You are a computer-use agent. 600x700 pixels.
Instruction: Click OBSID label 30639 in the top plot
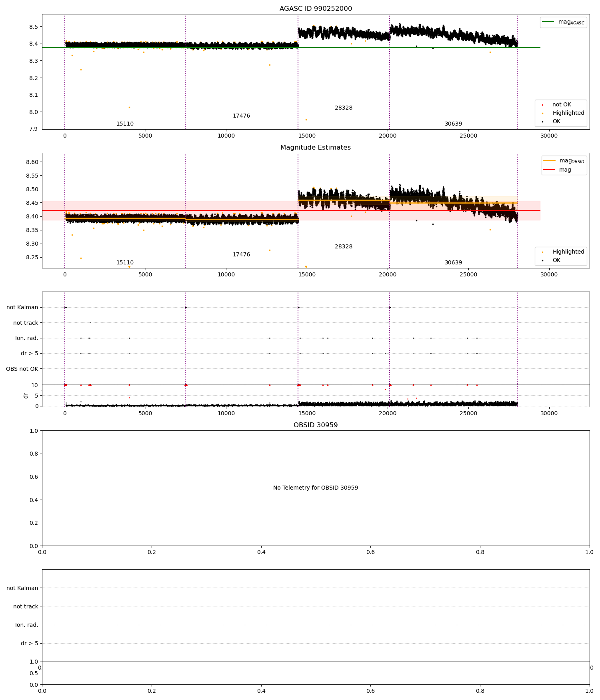coord(453,124)
